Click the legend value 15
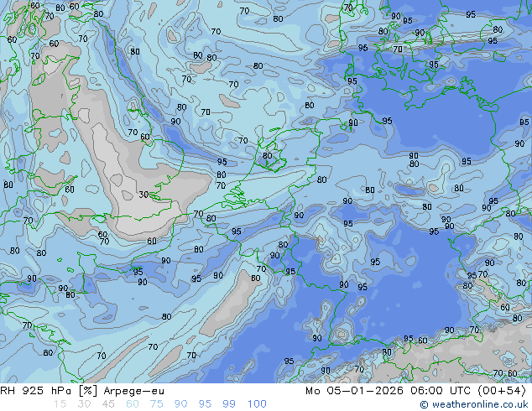The image size is (532, 411). point(60,404)
